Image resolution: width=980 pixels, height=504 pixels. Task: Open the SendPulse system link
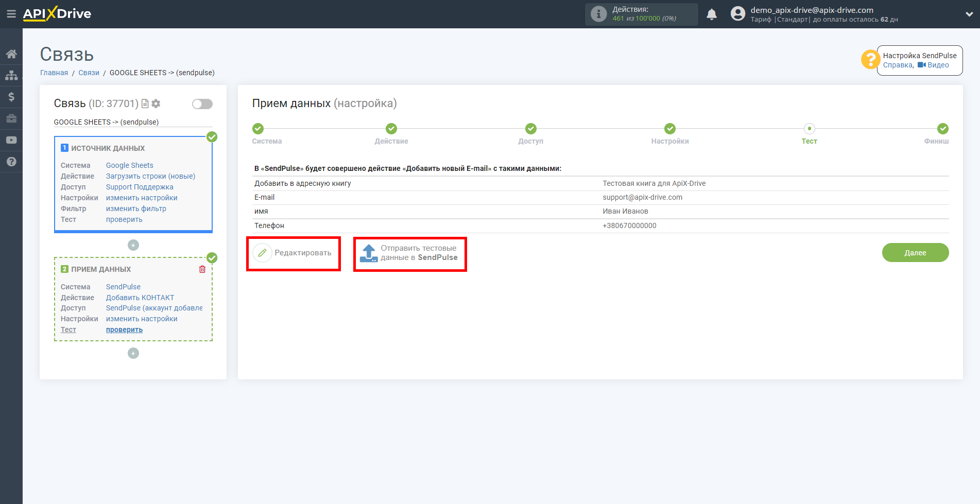[123, 287]
